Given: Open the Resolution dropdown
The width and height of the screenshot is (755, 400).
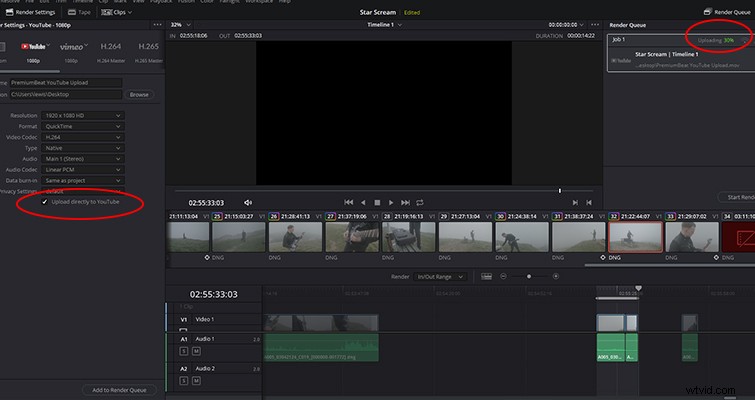Looking at the screenshot, I should 83,116.
